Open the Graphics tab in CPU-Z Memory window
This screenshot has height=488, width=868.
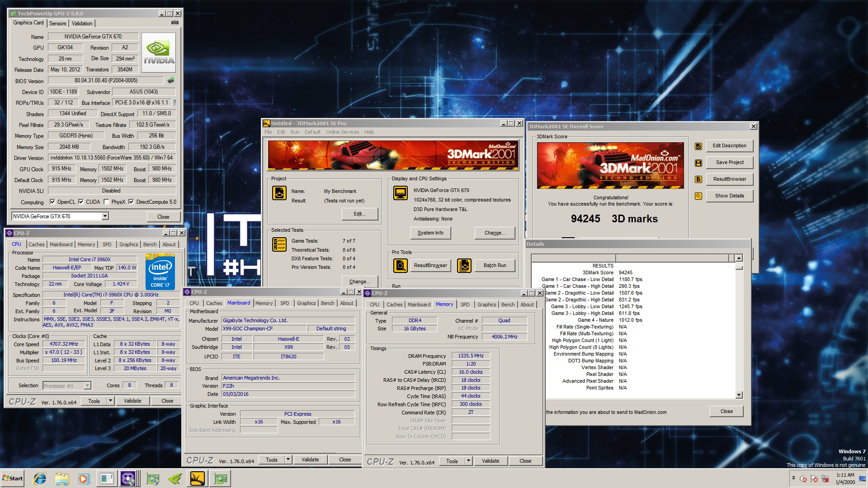[486, 305]
